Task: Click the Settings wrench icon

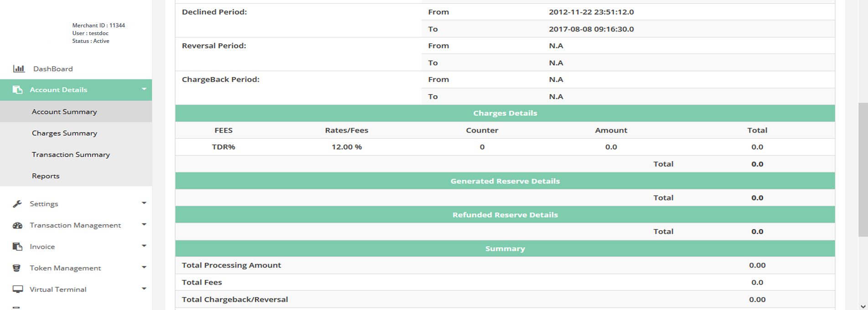Action: [17, 204]
